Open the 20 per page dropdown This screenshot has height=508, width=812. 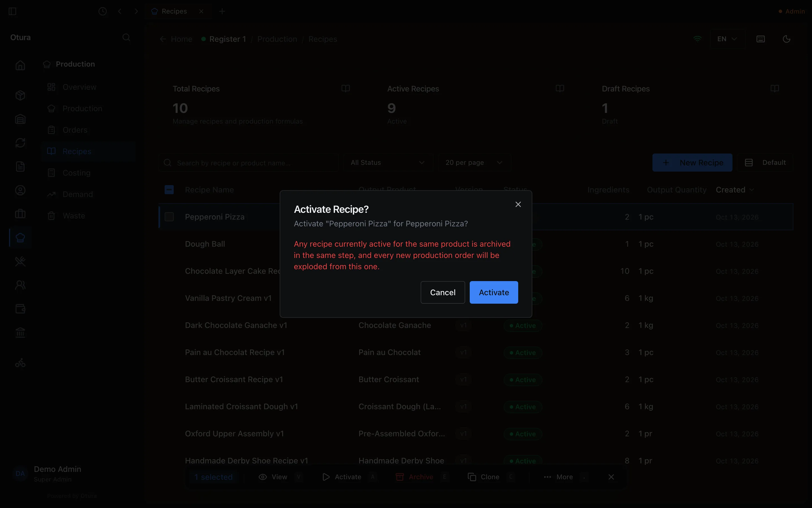pos(474,163)
